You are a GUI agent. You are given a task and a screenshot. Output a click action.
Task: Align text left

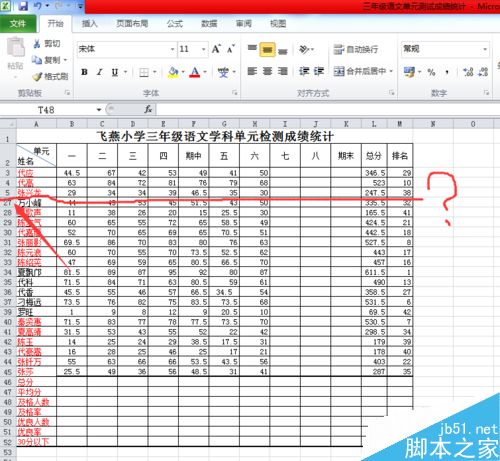(252, 71)
